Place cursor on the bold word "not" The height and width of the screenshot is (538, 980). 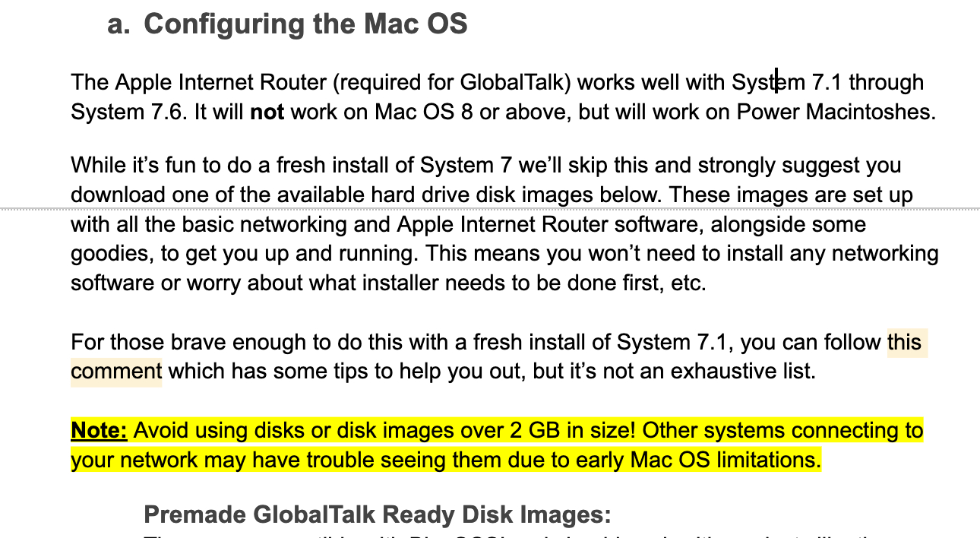(x=267, y=112)
